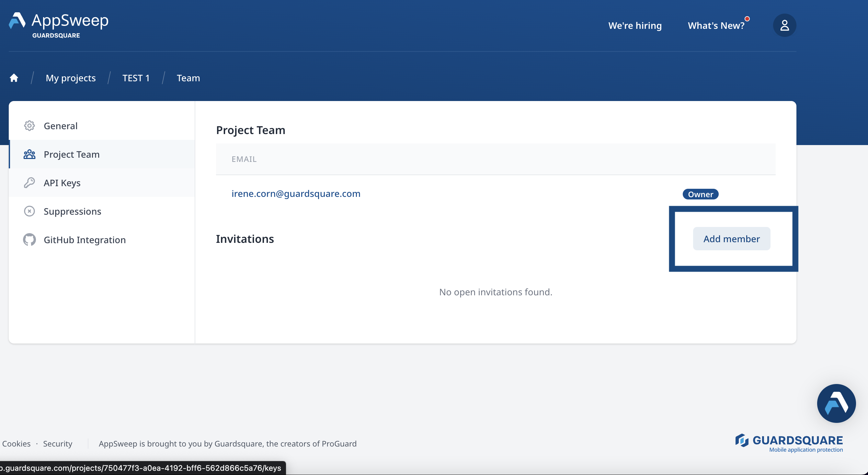Go to home via breadcrumb house icon

pos(14,78)
